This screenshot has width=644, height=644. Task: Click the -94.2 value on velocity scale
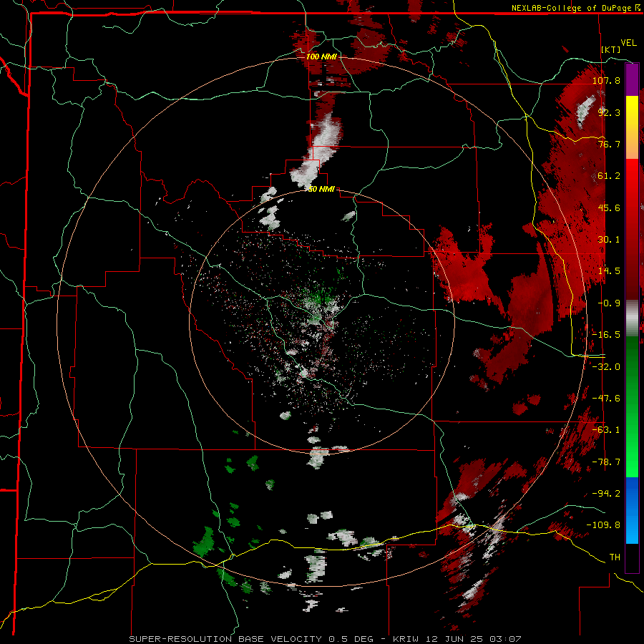click(606, 494)
